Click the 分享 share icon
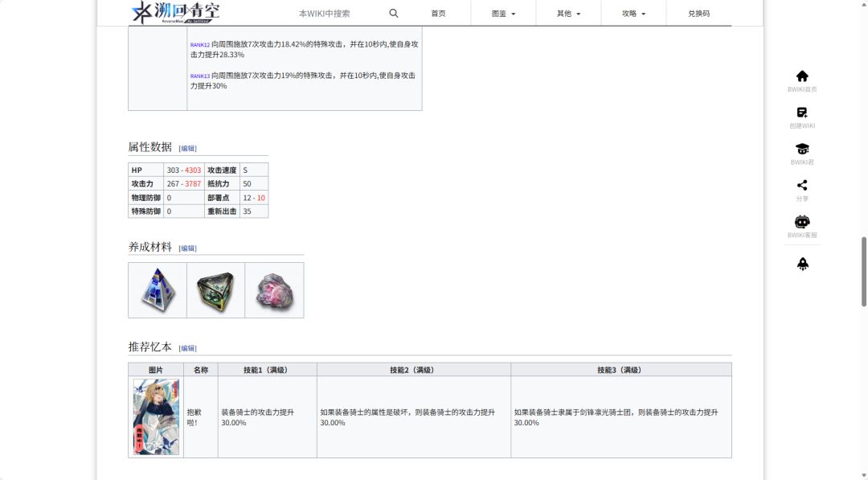This screenshot has height=480, width=868. 802,185
